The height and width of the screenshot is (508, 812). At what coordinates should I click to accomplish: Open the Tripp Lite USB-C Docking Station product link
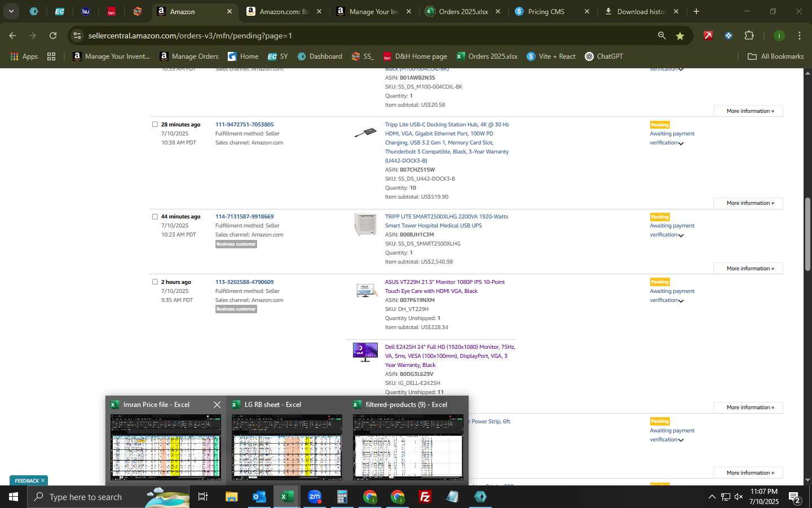click(447, 142)
